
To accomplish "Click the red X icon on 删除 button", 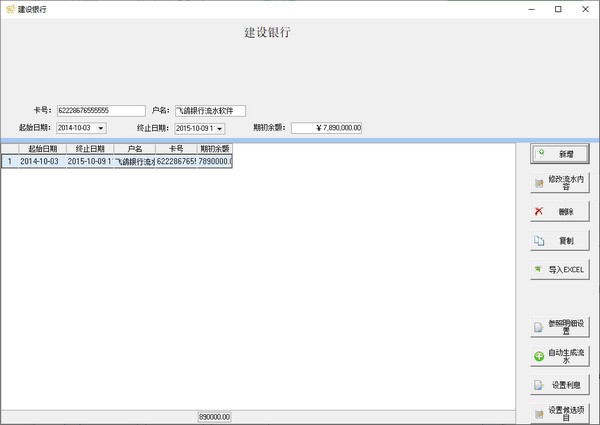I will pyautogui.click(x=539, y=211).
